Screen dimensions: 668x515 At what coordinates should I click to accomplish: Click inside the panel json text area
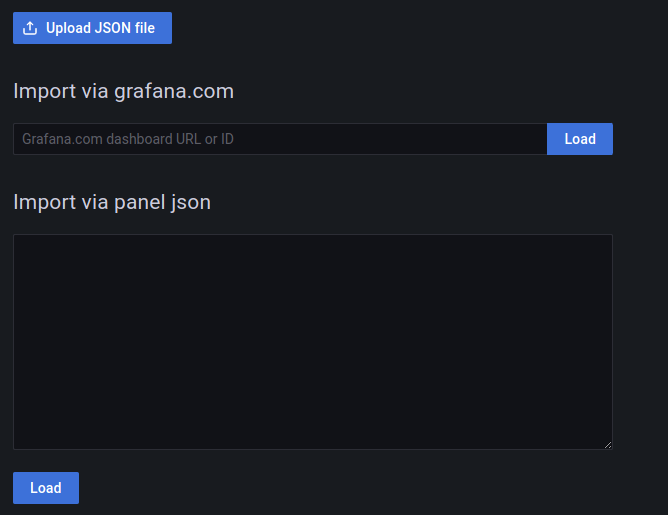(x=312, y=342)
